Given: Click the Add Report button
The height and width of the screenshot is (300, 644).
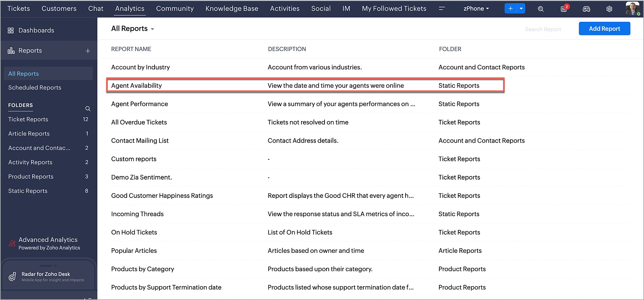Looking at the screenshot, I should tap(604, 29).
